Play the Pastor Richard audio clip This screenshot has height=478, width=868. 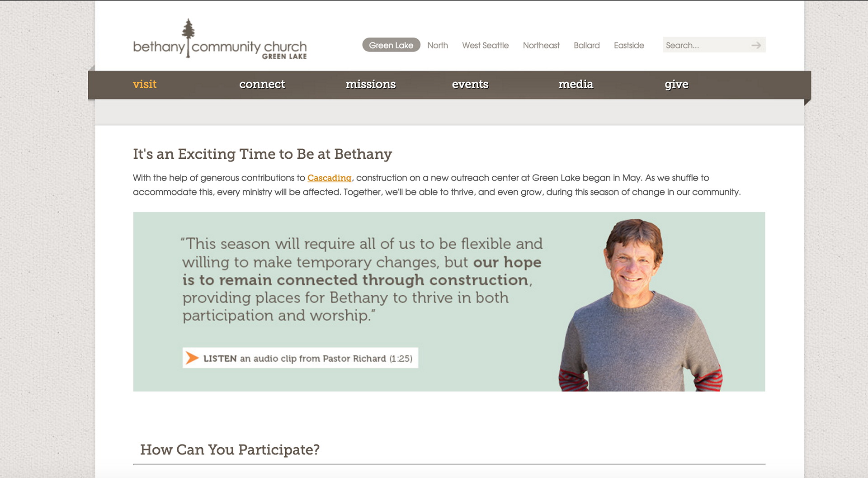pyautogui.click(x=300, y=358)
